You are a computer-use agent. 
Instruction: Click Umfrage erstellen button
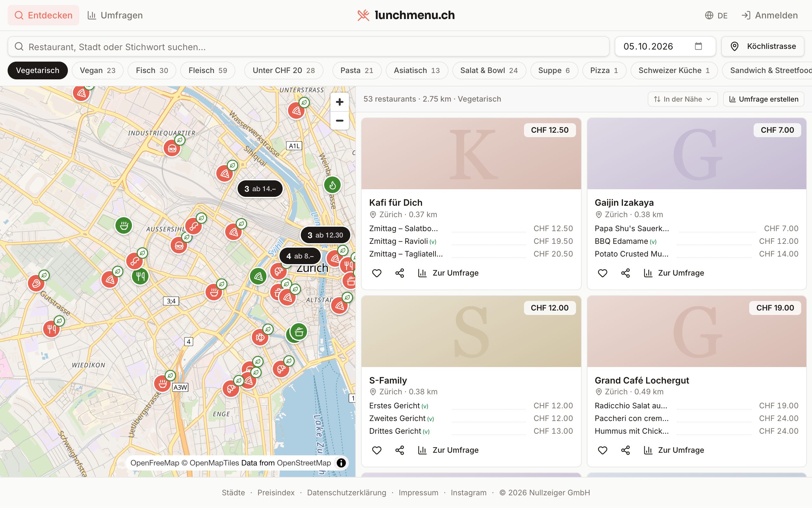764,99
